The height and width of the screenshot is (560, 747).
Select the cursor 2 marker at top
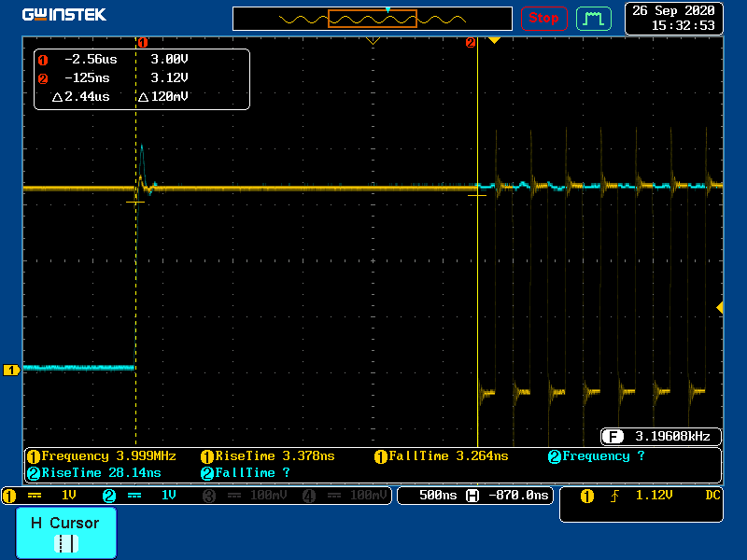471,42
